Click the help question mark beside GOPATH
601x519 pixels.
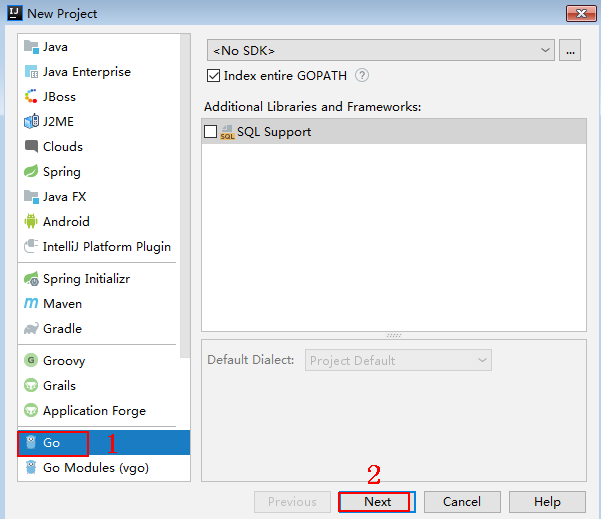(x=361, y=75)
